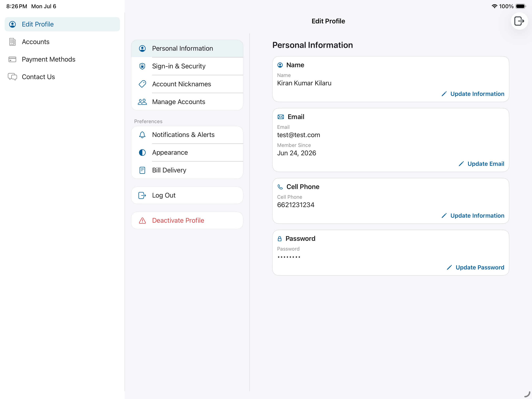Viewport: 532px width, 399px height.
Task: Click the Accounts building icon in sidebar
Action: pyautogui.click(x=12, y=42)
